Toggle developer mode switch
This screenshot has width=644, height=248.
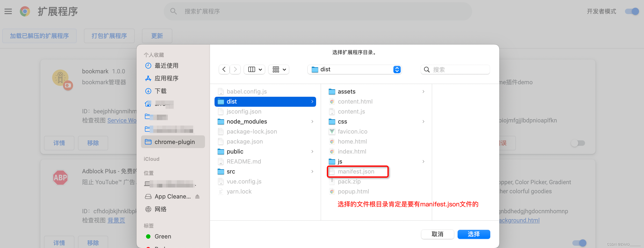(632, 11)
